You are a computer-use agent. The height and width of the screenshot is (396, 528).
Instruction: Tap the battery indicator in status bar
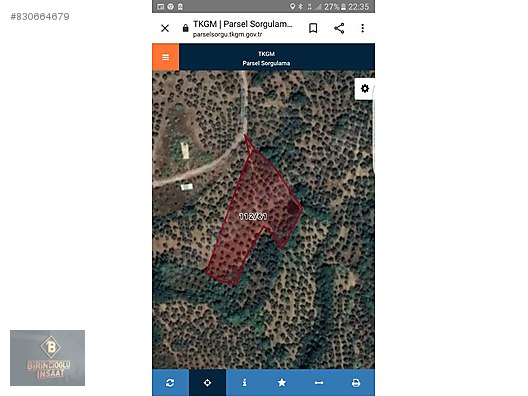point(343,7)
